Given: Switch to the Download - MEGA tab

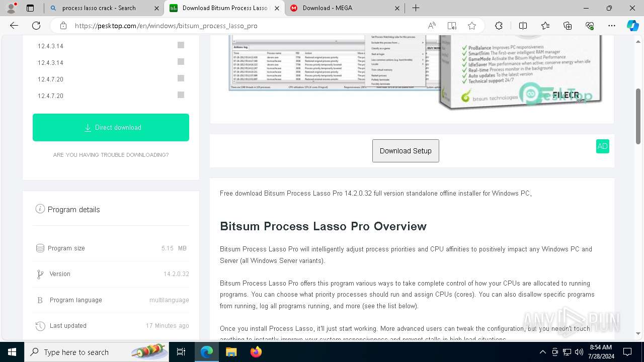Looking at the screenshot, I should point(345,8).
